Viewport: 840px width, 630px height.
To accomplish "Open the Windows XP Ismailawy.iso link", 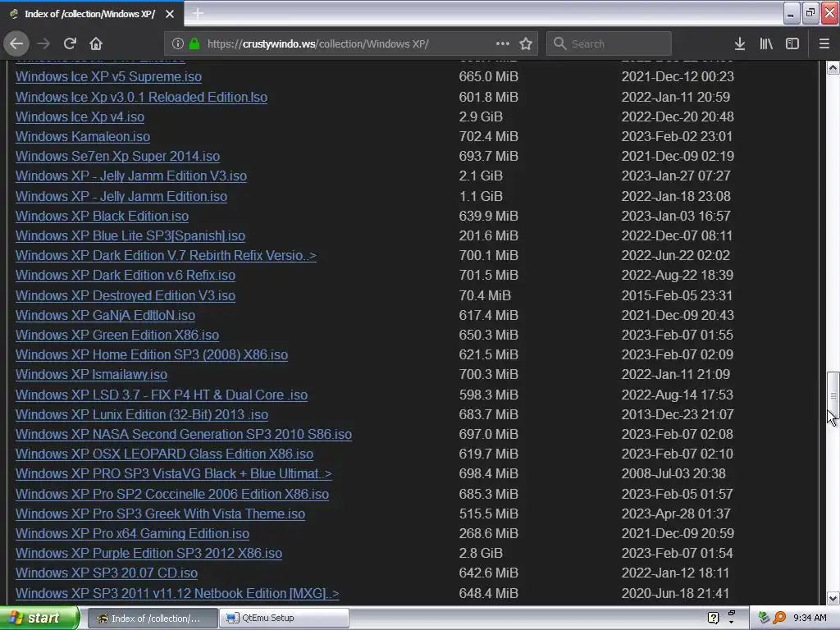I will pos(92,374).
